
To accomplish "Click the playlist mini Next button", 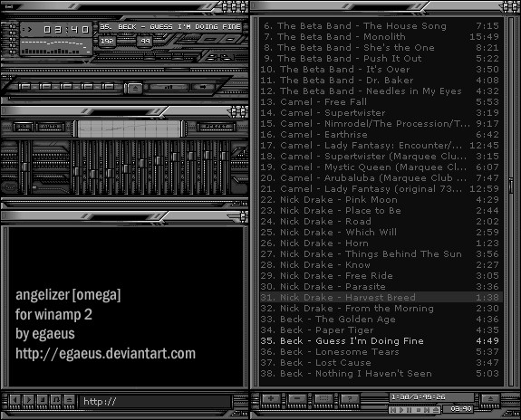I will (x=427, y=410).
